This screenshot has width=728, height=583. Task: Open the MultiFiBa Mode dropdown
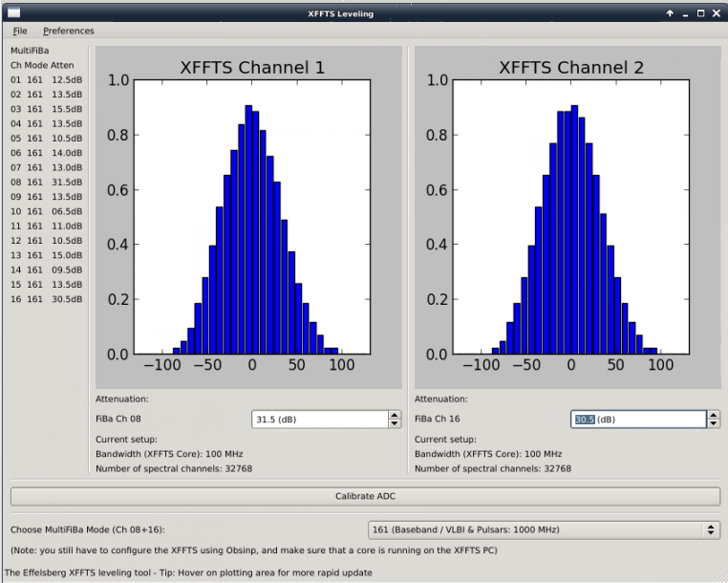coord(545,529)
